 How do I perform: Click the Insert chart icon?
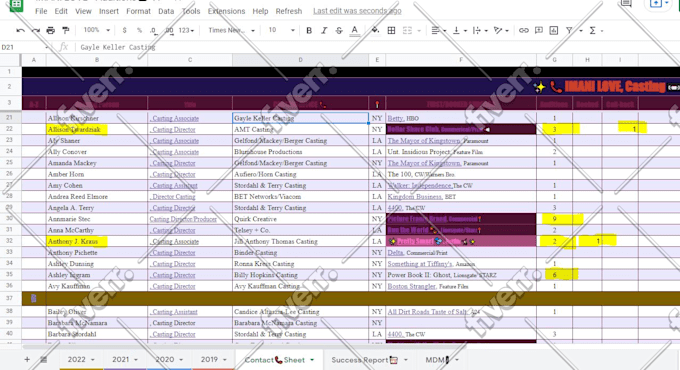553,30
